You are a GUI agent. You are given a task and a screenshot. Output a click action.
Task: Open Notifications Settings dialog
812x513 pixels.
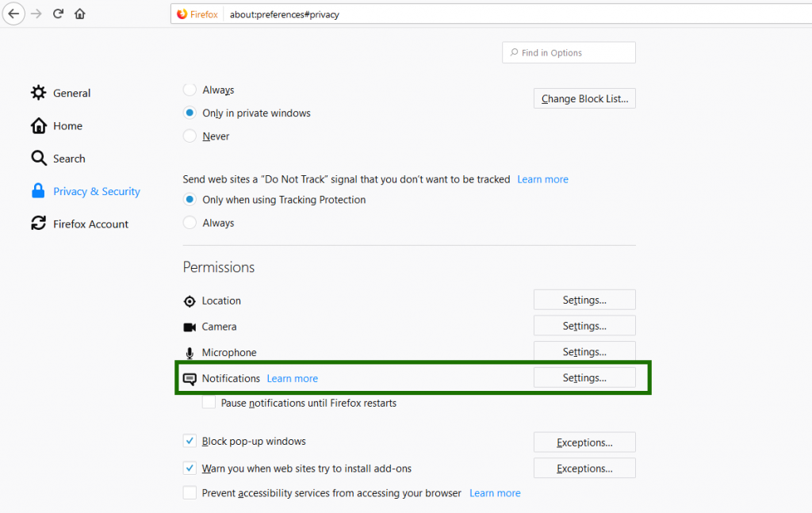pyautogui.click(x=584, y=377)
